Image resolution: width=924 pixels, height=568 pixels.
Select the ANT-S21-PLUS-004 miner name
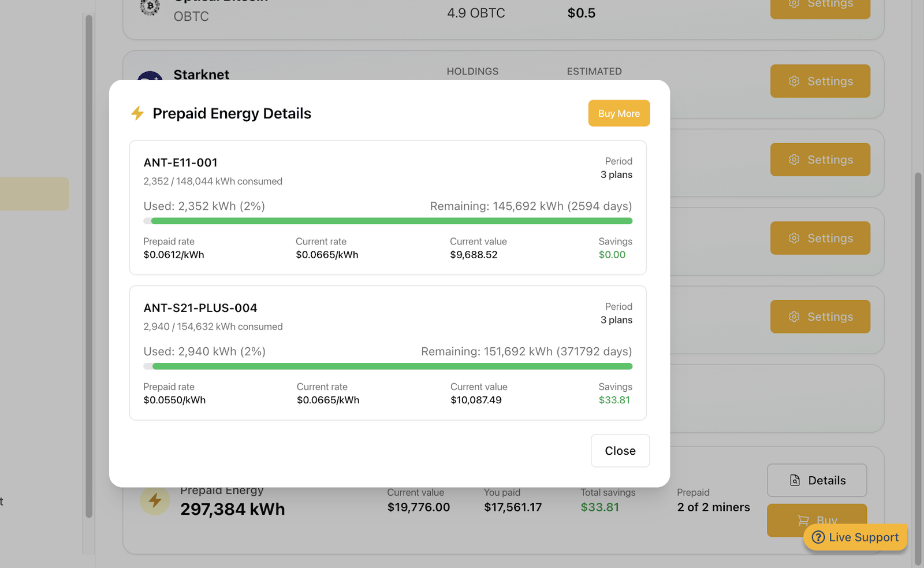coord(200,308)
